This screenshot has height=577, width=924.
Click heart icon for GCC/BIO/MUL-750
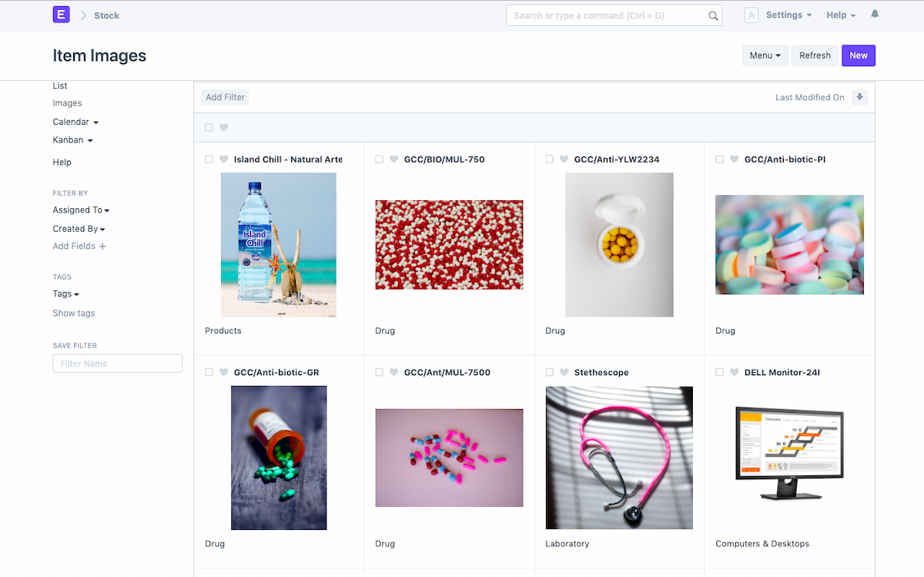pyautogui.click(x=394, y=159)
